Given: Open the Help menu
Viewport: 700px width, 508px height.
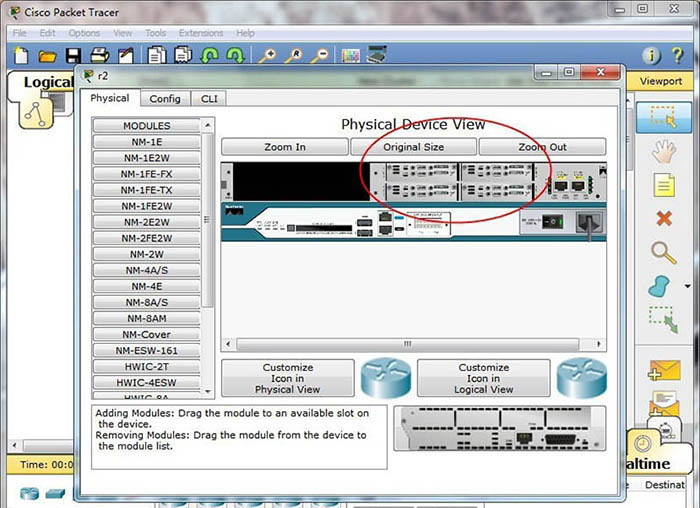Looking at the screenshot, I should [x=245, y=33].
